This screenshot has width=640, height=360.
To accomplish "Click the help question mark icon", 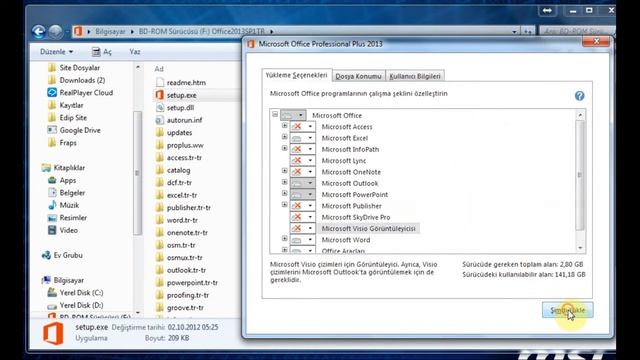I will [579, 96].
